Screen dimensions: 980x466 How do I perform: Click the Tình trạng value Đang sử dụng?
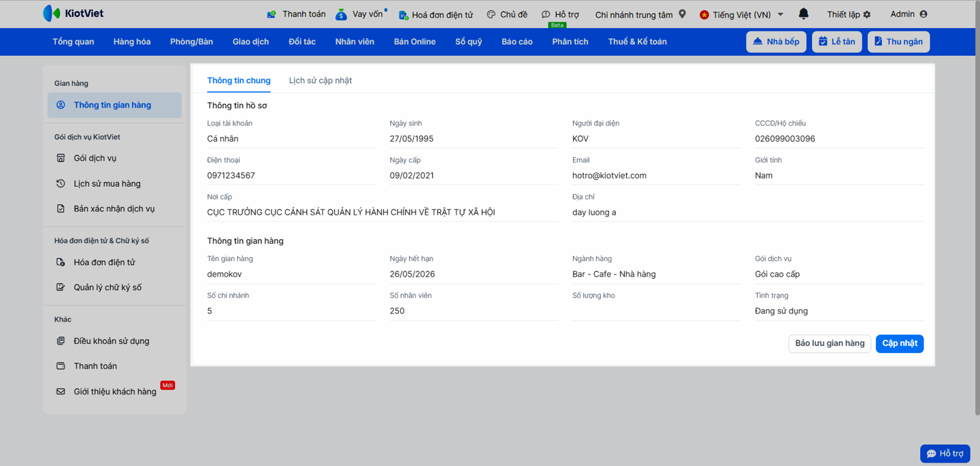coord(781,311)
